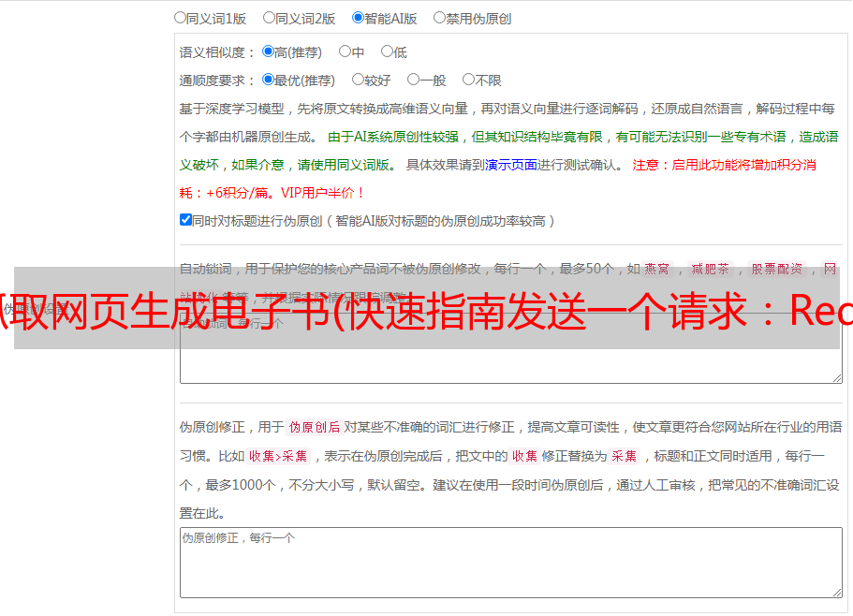
Task: Click the 减肥茶 example keyword tag
Action: 709,269
